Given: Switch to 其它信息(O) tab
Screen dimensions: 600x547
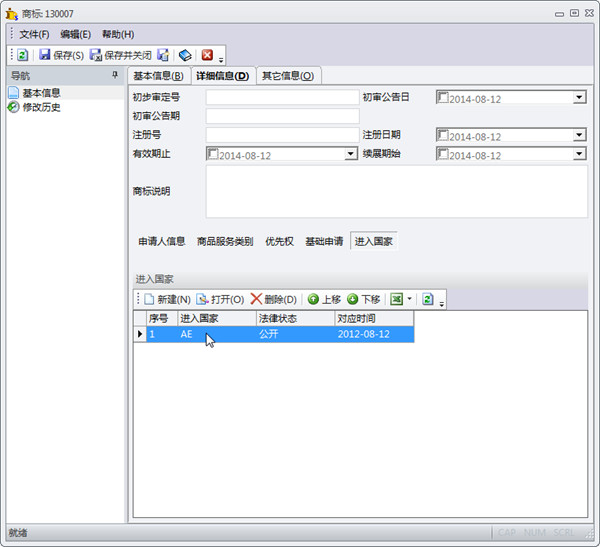Looking at the screenshot, I should [288, 76].
